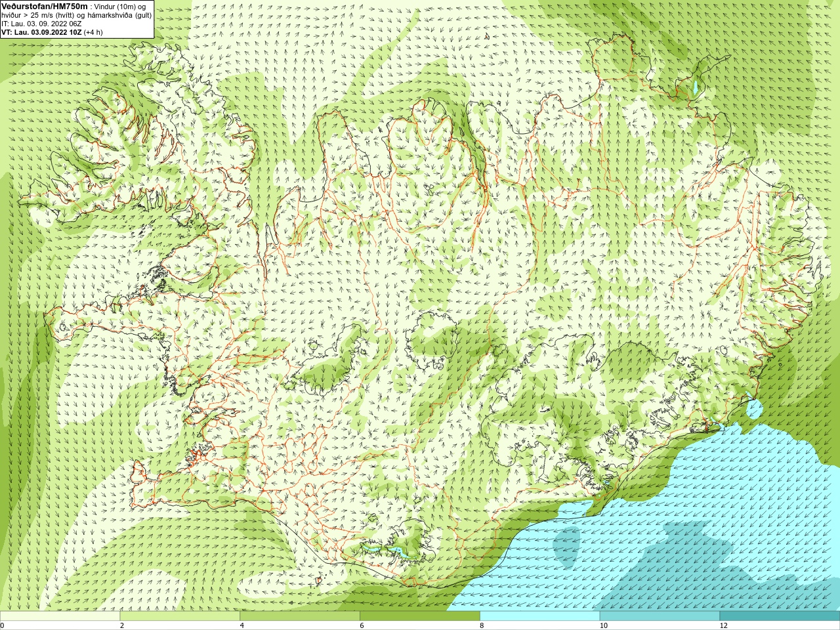Click the 0–2 m/s palest color bar segment
Image resolution: width=840 pixels, height=630 pixels.
pos(60,616)
